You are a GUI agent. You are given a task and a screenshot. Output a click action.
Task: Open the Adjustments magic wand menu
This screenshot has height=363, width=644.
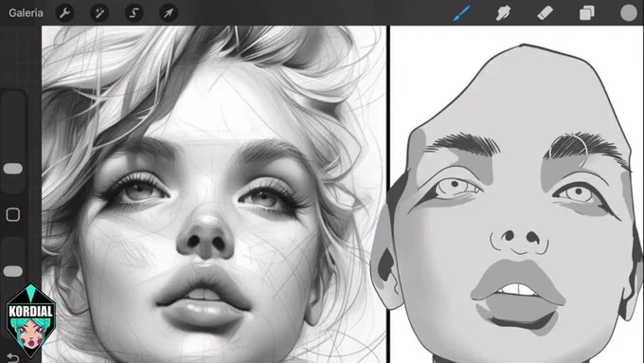pos(99,13)
